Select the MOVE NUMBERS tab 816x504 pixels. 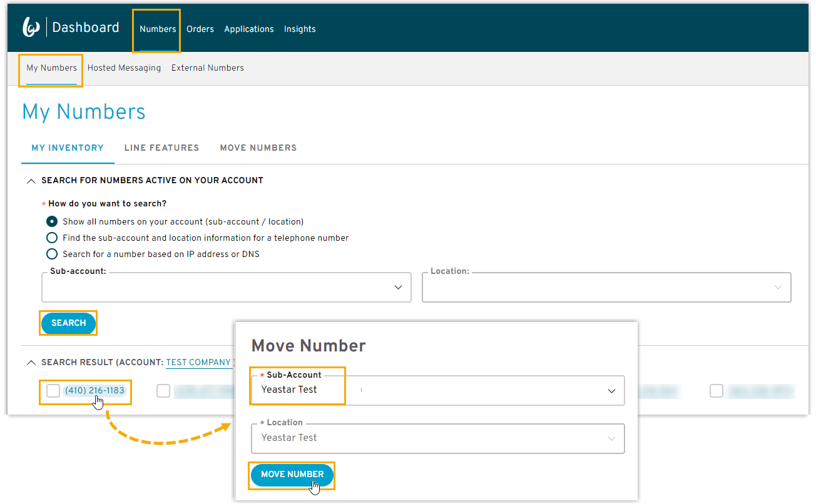point(258,148)
